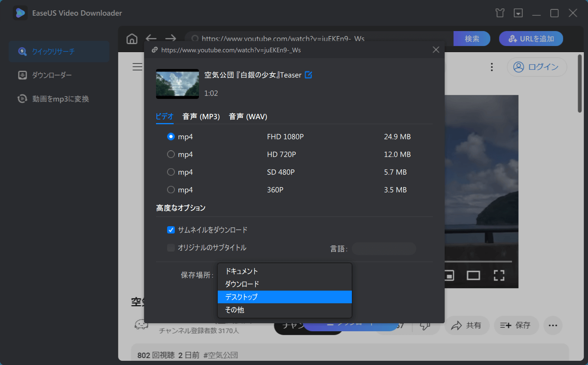Choose その他 from save location list
Image resolution: width=588 pixels, height=365 pixels.
pos(285,310)
